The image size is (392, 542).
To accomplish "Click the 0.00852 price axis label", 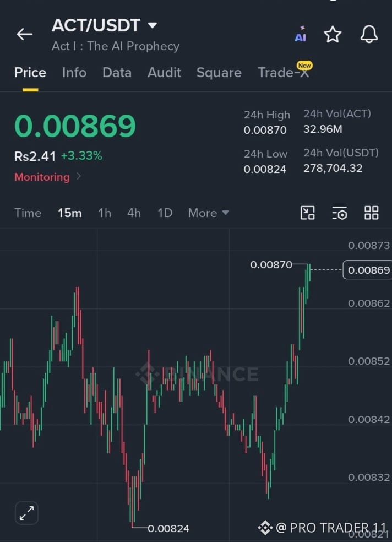I will coord(368,361).
